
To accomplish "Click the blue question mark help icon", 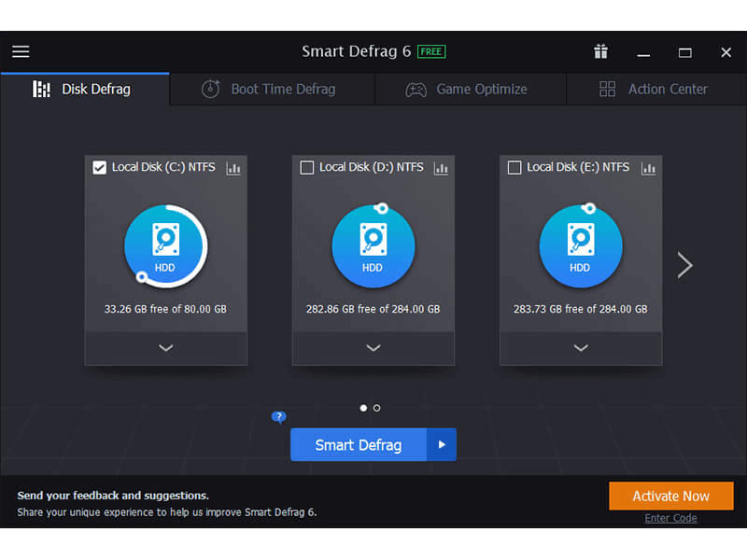I will click(279, 417).
